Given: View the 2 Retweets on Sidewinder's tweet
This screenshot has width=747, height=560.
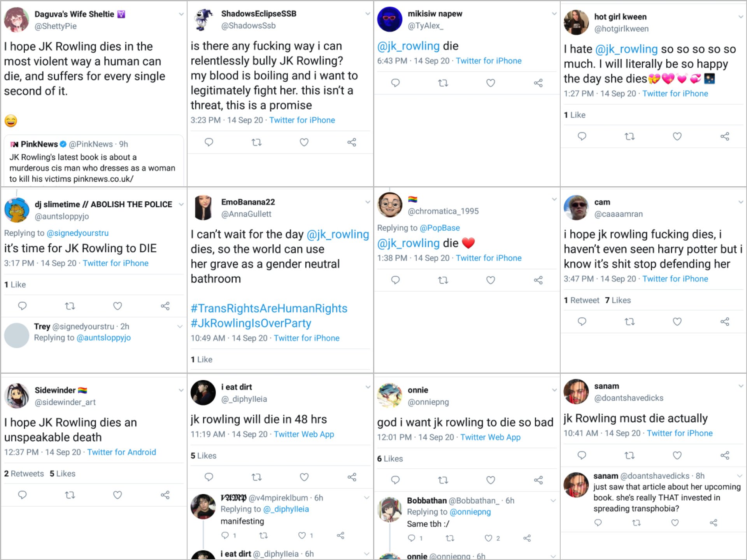Looking at the screenshot, I should click(24, 474).
